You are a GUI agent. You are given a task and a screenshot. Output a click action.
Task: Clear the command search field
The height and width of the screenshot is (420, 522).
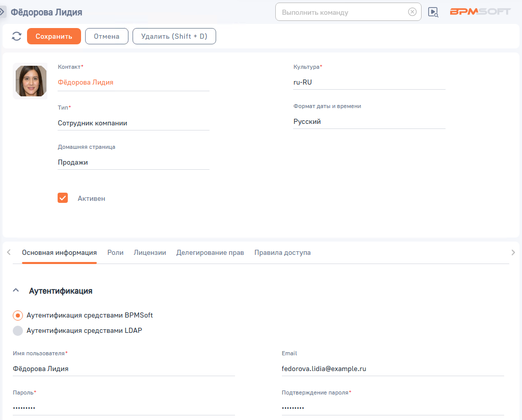pyautogui.click(x=412, y=12)
